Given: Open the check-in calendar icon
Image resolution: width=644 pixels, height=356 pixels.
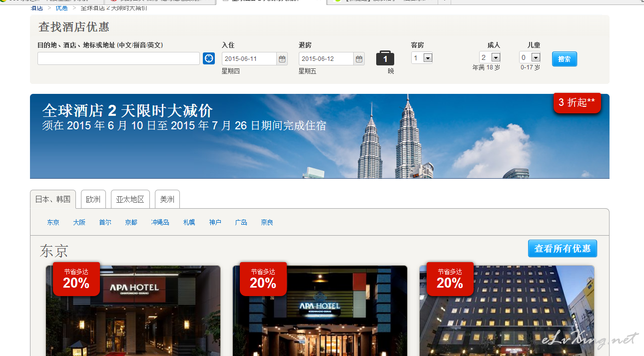Looking at the screenshot, I should click(282, 59).
